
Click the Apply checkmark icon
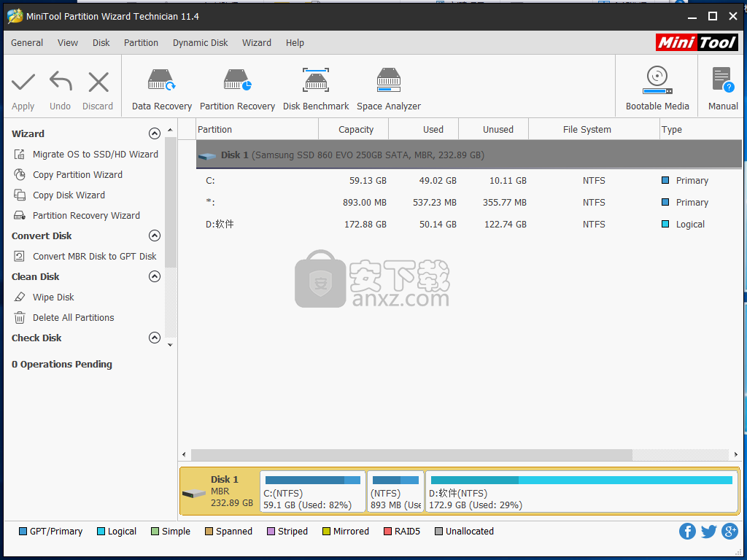coord(23,82)
